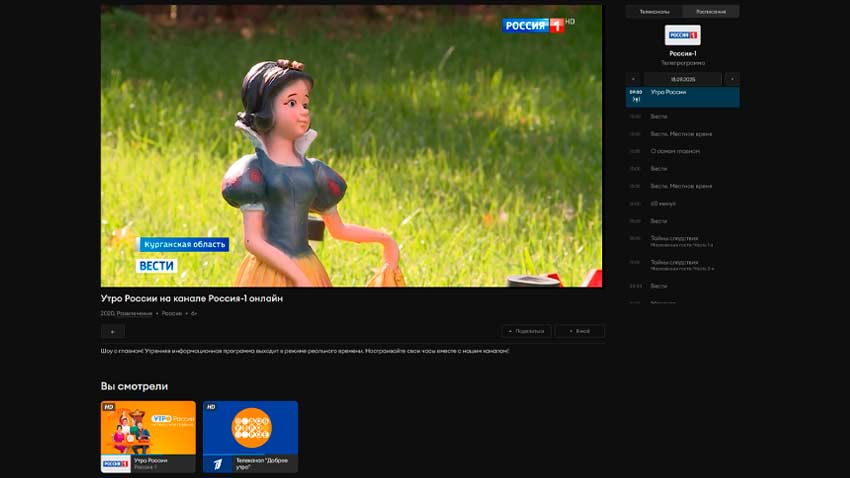Open the Ещё more options button

tap(579, 331)
